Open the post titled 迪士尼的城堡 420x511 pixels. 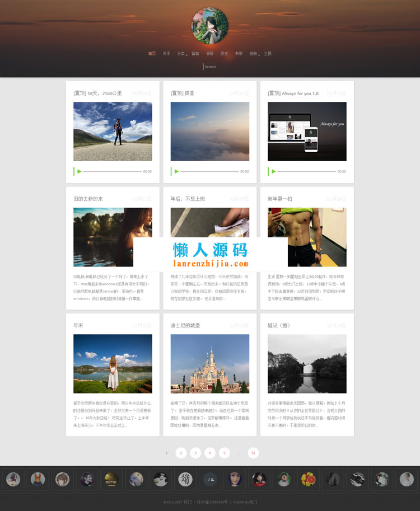pos(185,325)
